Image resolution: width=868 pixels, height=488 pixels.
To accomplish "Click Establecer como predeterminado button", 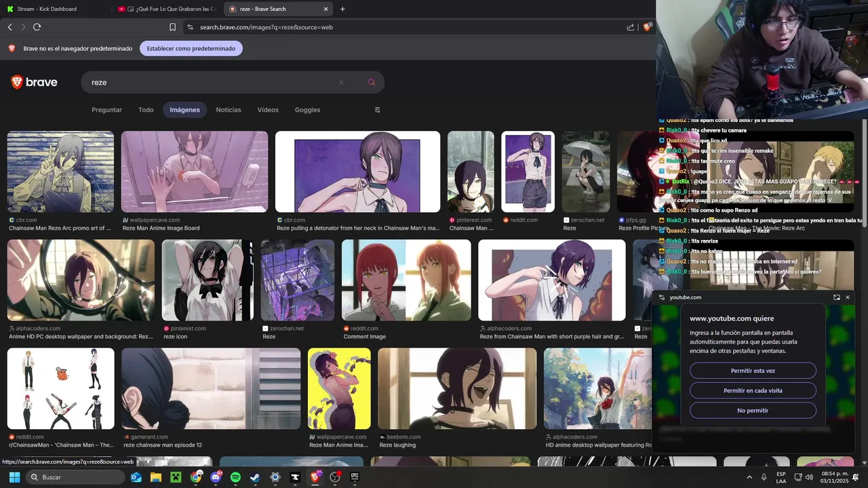I will (191, 49).
